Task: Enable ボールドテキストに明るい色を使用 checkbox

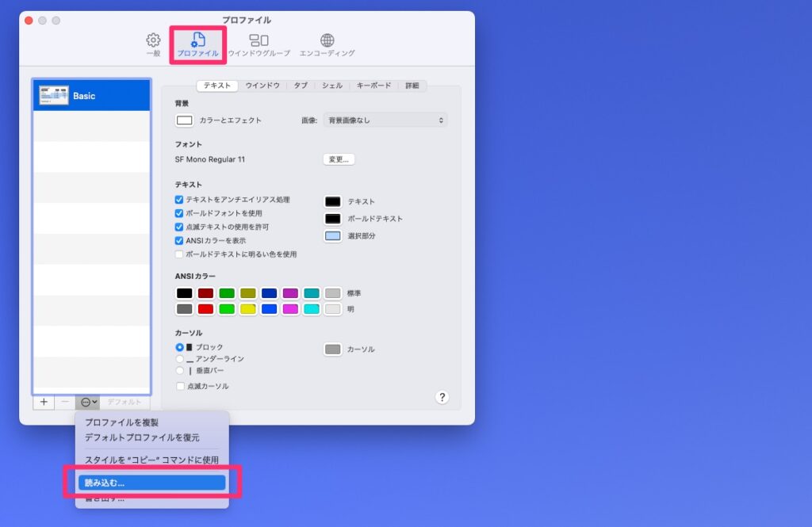Action: (x=179, y=254)
